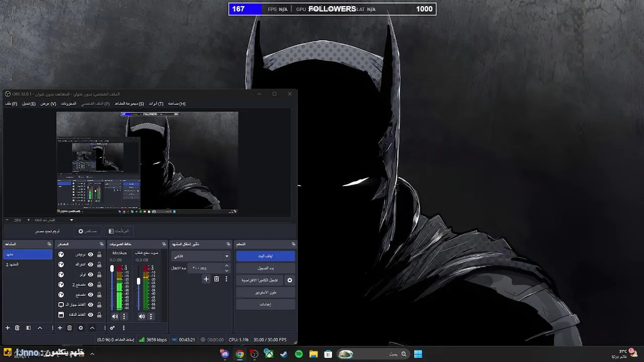Increase transition duration with up arrow
This screenshot has height=362, width=644.
tap(226, 266)
